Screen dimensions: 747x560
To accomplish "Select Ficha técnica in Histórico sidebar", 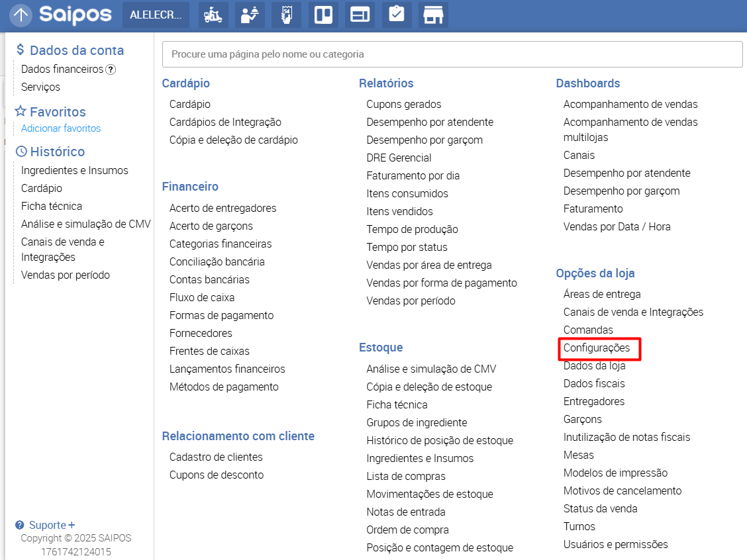I will point(52,206).
